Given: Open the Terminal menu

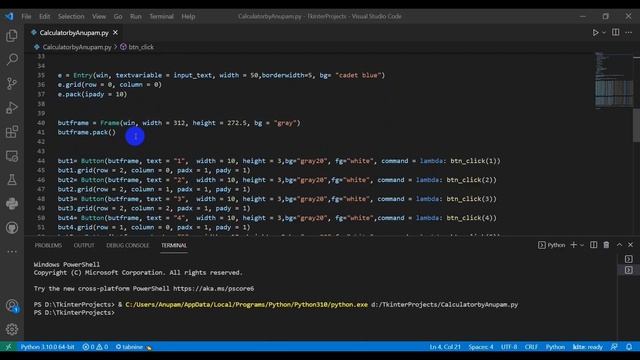Looking at the screenshot, I should tap(161, 16).
